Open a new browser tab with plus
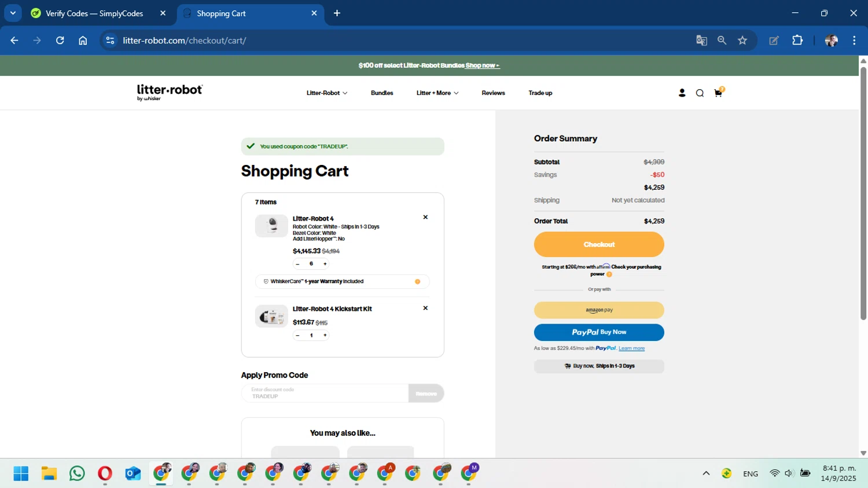This screenshot has width=868, height=488. click(337, 13)
